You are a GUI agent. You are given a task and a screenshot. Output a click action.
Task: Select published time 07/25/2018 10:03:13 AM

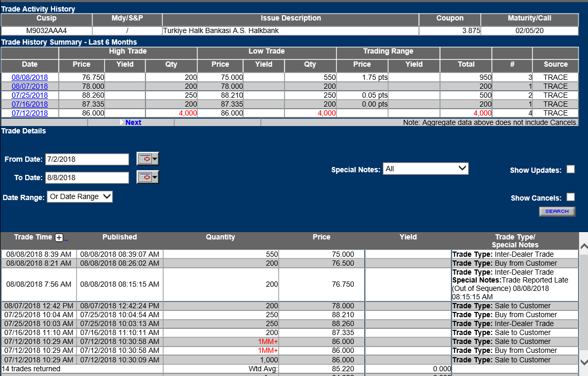click(120, 324)
